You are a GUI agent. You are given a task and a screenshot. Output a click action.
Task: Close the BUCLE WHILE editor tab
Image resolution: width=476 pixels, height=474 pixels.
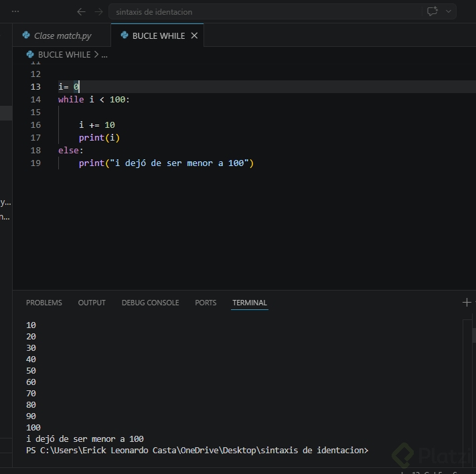point(194,35)
